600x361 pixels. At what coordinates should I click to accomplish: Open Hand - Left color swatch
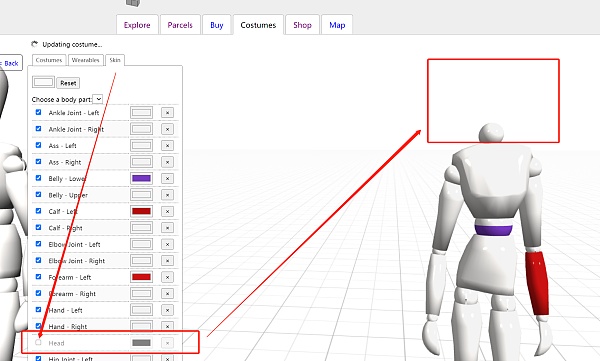(x=142, y=310)
